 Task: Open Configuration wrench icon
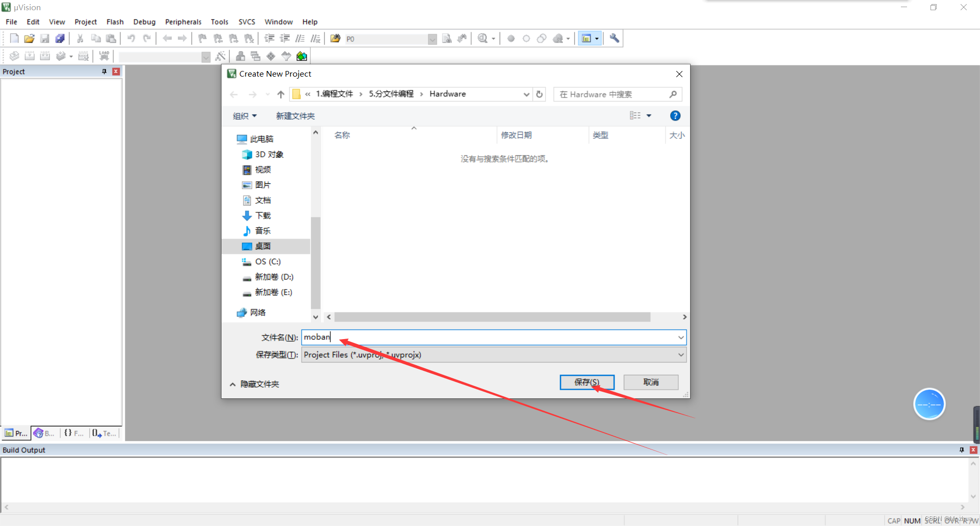point(615,38)
